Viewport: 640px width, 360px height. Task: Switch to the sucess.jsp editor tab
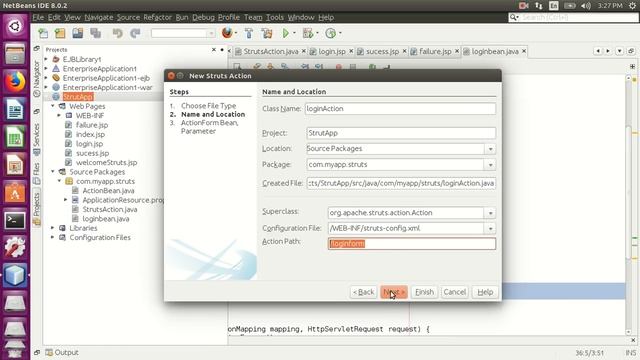(x=382, y=51)
